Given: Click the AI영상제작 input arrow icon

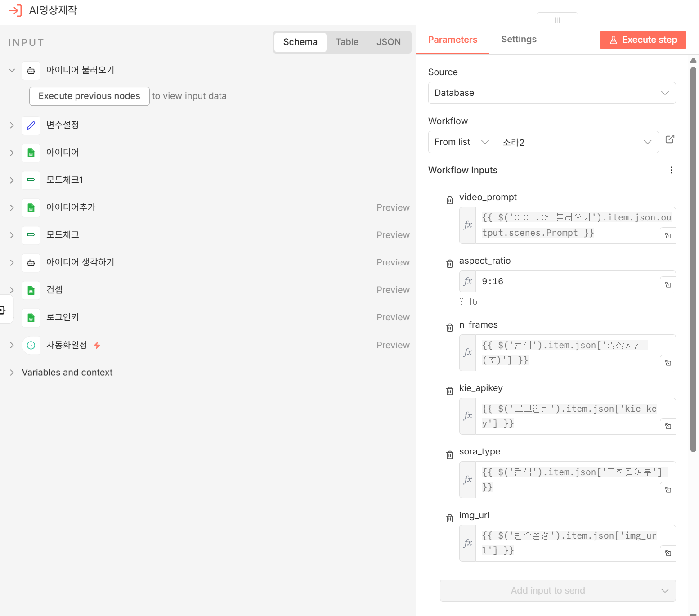Looking at the screenshot, I should click(x=15, y=10).
